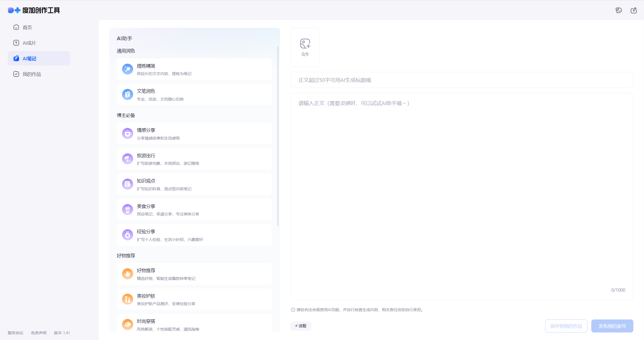Click the 发布到百家号 button
This screenshot has height=340, width=644.
(612, 326)
